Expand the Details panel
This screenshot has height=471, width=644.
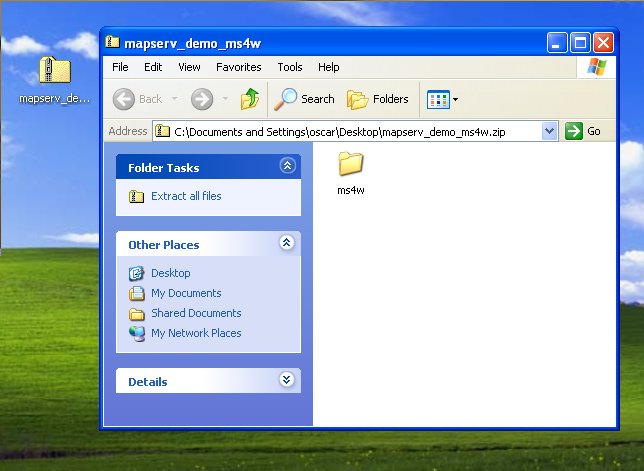coord(287,381)
